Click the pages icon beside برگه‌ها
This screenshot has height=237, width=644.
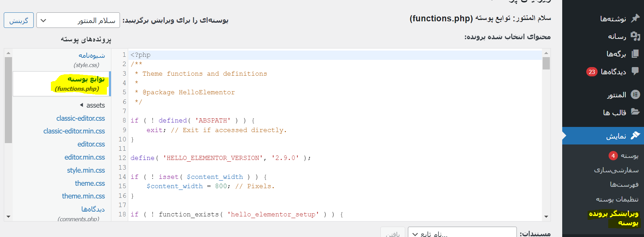pos(635,54)
